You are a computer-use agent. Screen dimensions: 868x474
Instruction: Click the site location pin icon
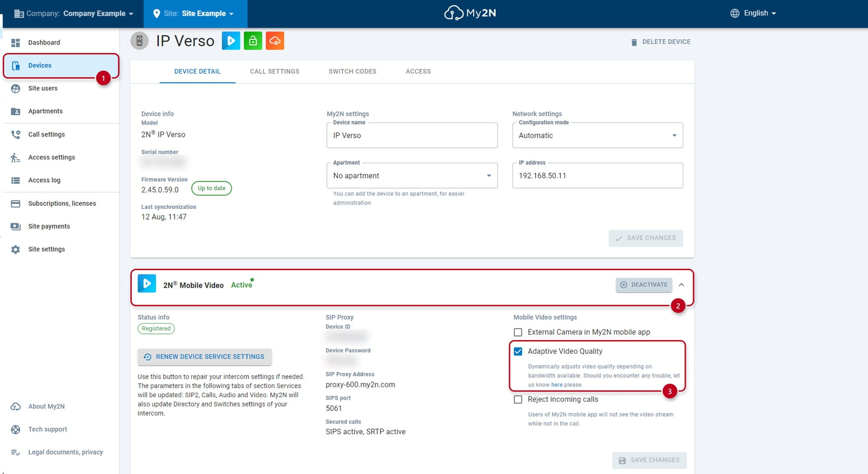pyautogui.click(x=156, y=14)
